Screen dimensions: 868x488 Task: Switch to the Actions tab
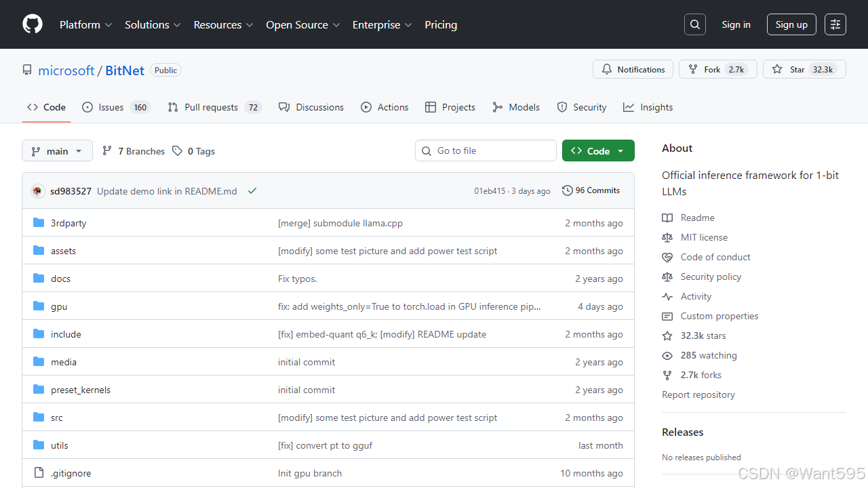384,107
